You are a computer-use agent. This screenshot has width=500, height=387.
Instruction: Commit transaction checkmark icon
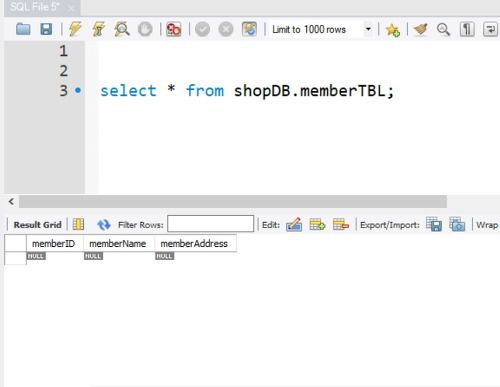[202, 29]
